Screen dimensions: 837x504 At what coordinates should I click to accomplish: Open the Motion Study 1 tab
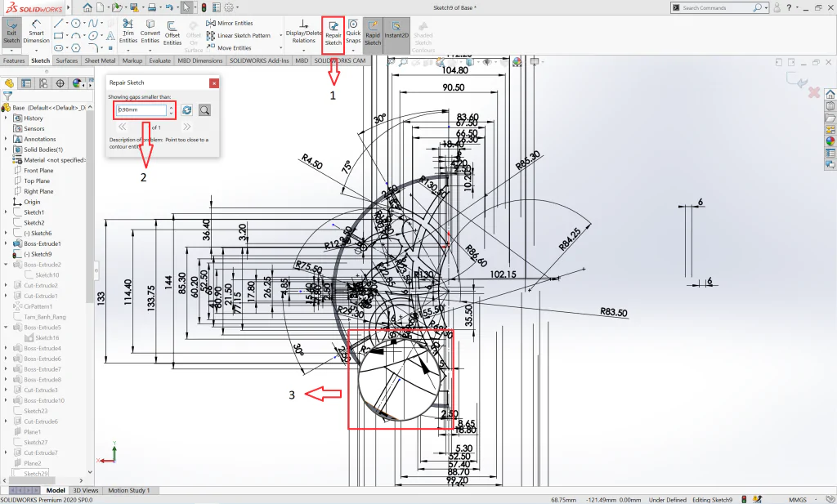tap(128, 490)
